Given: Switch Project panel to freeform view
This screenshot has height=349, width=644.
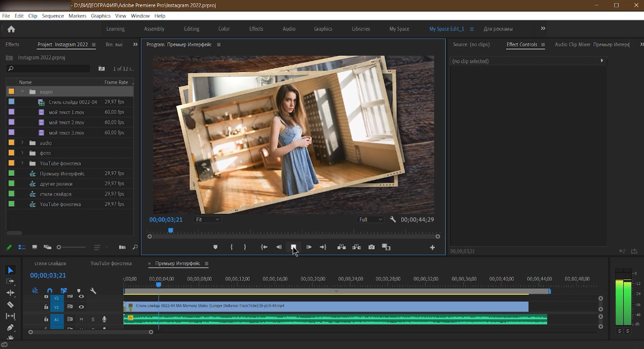Looking at the screenshot, I should [x=47, y=247].
